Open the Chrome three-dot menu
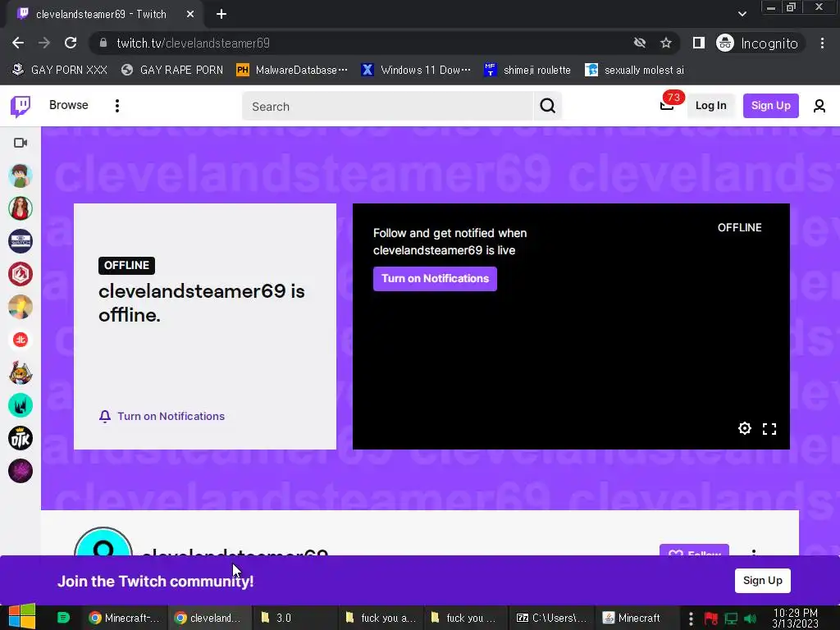This screenshot has width=840, height=630. point(822,43)
